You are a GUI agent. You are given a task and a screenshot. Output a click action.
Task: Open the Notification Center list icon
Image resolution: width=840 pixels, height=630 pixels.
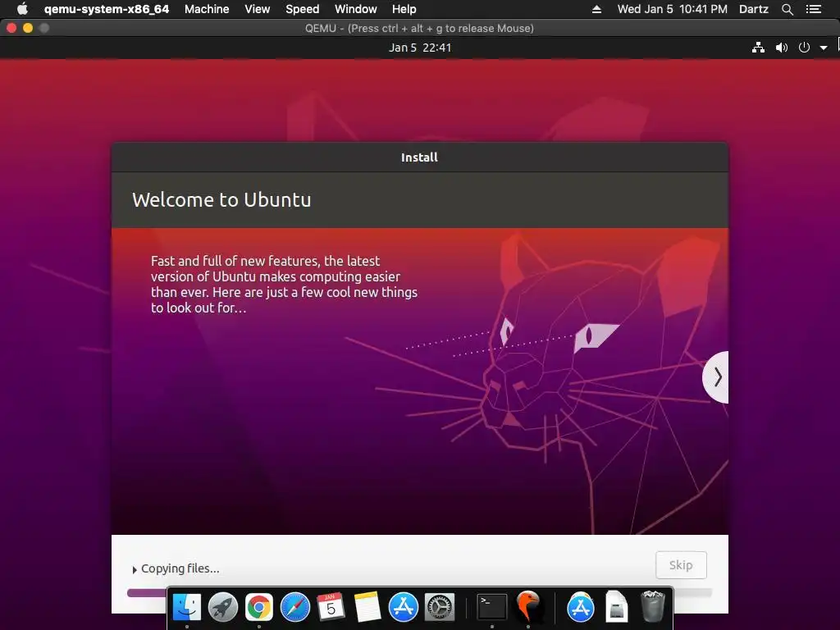pyautogui.click(x=814, y=9)
